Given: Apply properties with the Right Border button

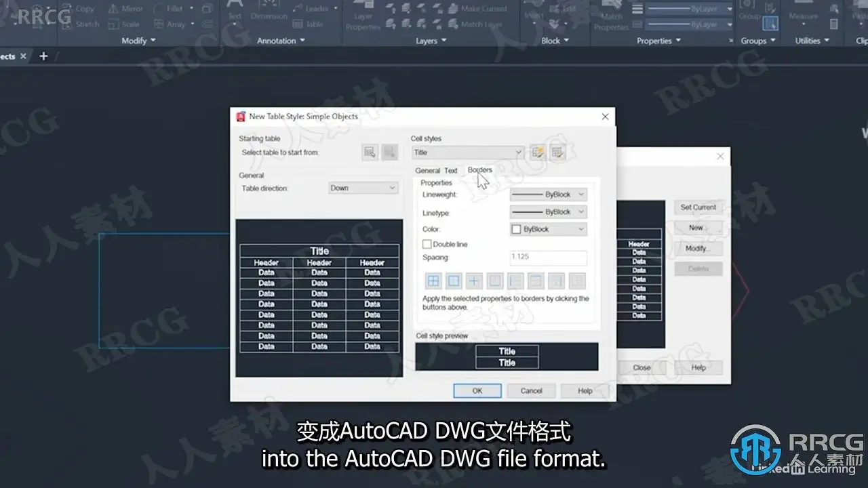Looking at the screenshot, I should point(556,281).
